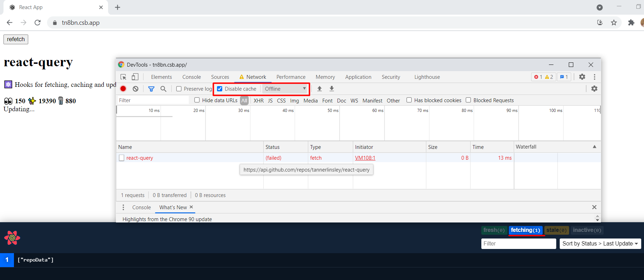The height and width of the screenshot is (280, 644).
Task: Close the React App tab
Action: click(x=101, y=7)
